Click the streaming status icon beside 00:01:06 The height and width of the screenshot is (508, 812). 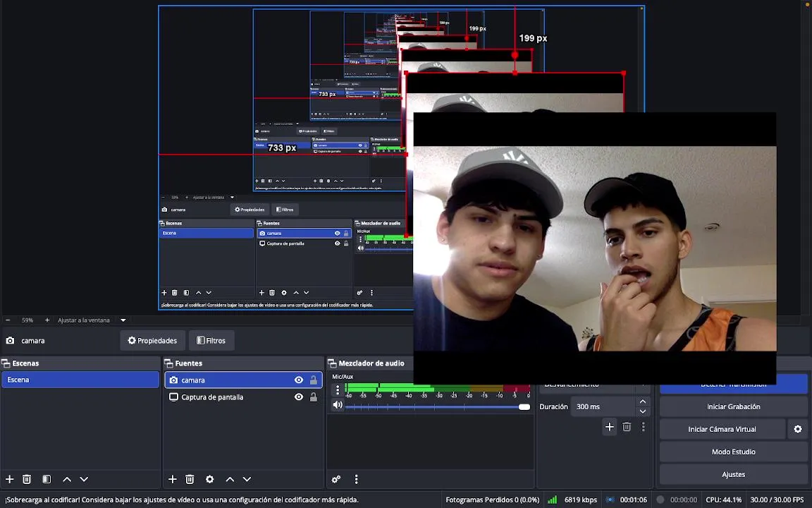(x=610, y=500)
